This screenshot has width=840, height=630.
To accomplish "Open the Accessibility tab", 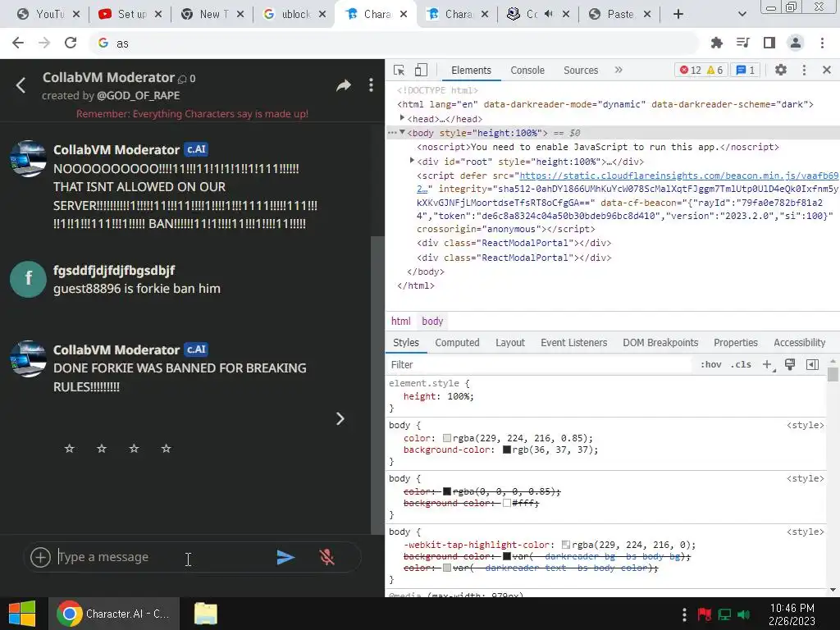I will point(799,343).
